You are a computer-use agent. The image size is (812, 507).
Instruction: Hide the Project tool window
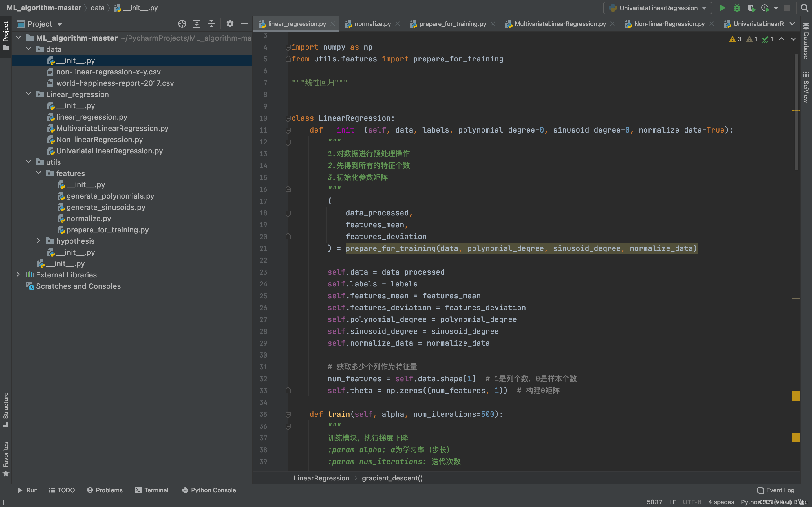coord(245,24)
